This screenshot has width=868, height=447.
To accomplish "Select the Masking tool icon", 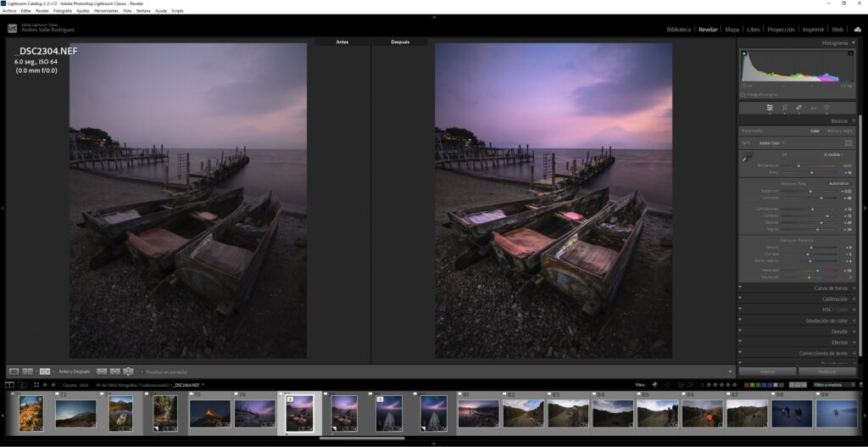I will 826,108.
